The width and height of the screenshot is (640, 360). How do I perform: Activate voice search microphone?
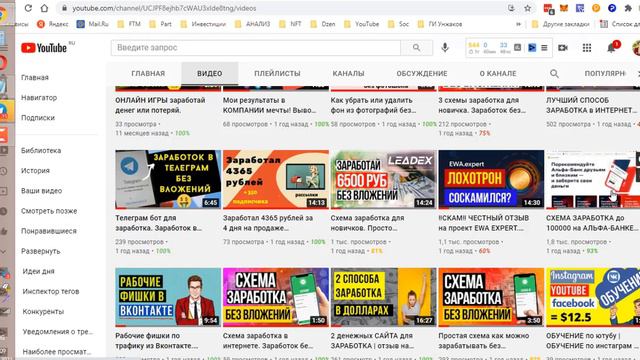pos(445,48)
